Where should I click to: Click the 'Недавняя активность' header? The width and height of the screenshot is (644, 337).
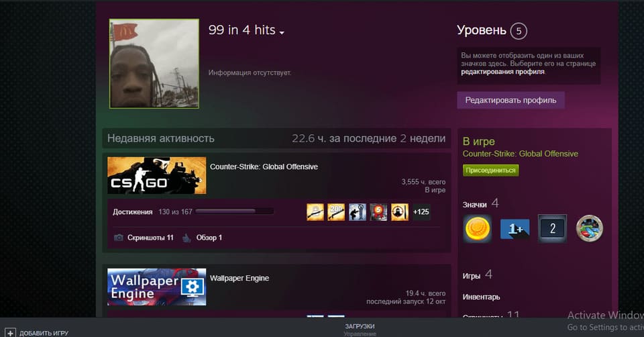(x=160, y=138)
